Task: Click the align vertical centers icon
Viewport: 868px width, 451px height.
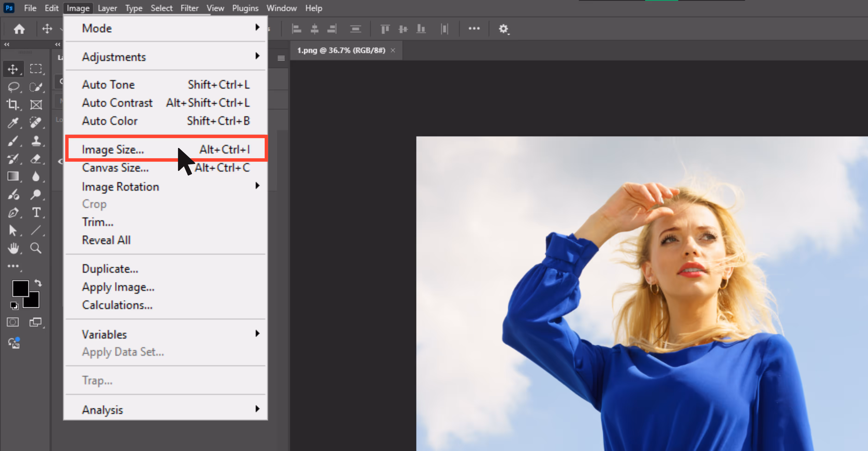Action: 403,29
